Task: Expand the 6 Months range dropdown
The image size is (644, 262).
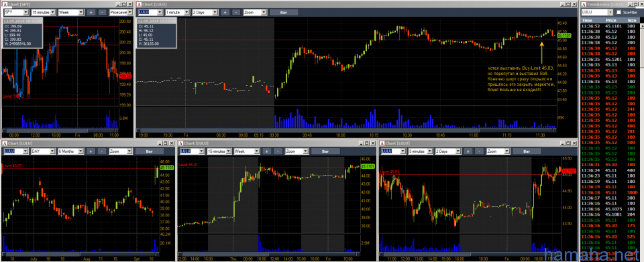Action: (70, 151)
